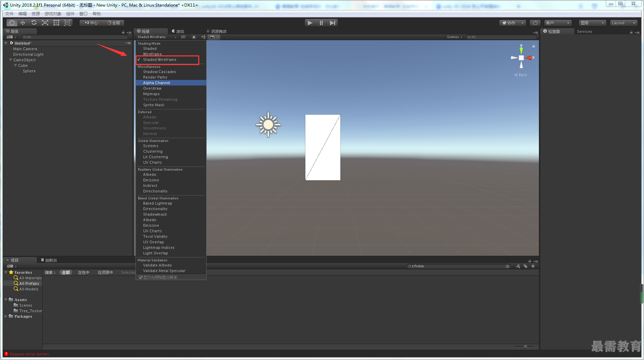Screen dimensions: 644x360
Task: Select the Rect transform tool
Action: 56,23
